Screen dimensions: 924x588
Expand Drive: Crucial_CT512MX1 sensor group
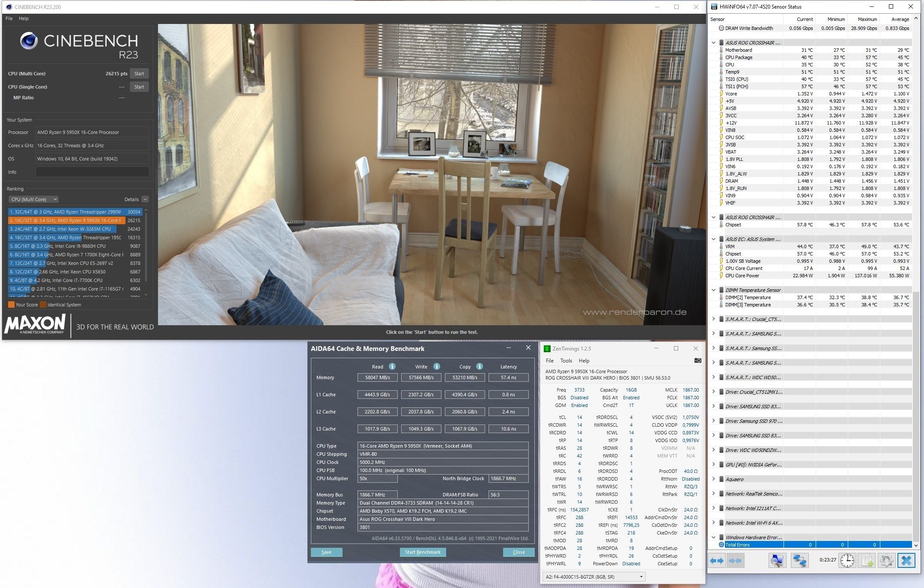(713, 392)
